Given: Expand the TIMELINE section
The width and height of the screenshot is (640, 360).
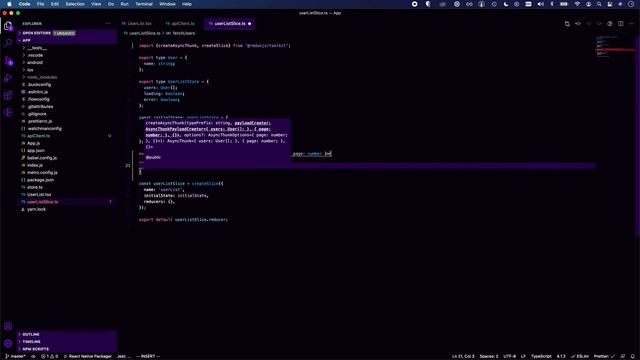Looking at the screenshot, I should coord(67,342).
